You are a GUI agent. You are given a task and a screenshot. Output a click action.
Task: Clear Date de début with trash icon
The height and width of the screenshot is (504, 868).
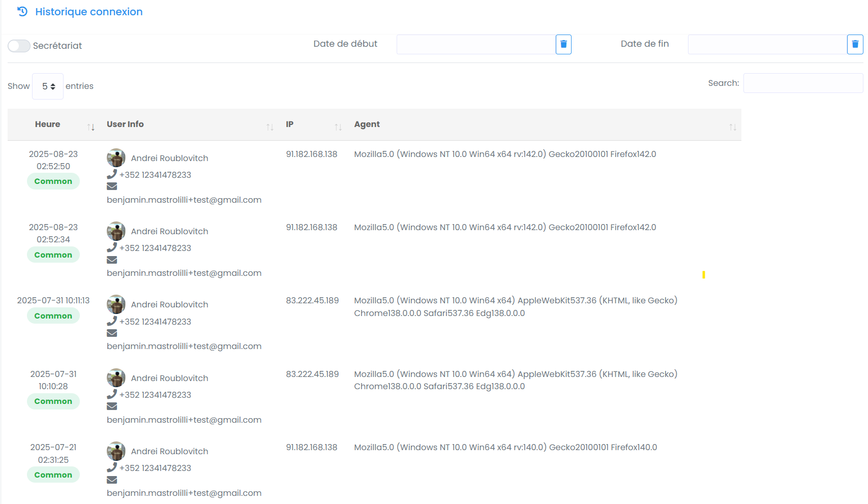coord(563,44)
